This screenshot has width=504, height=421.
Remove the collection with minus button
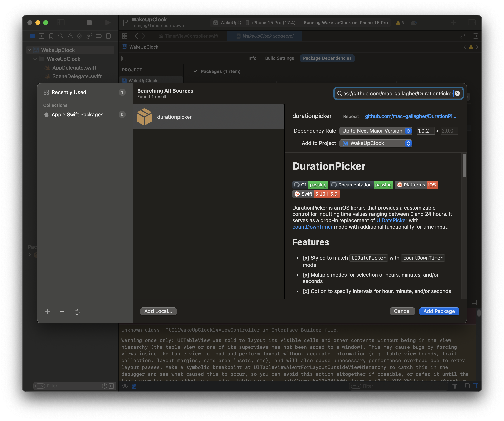click(62, 312)
